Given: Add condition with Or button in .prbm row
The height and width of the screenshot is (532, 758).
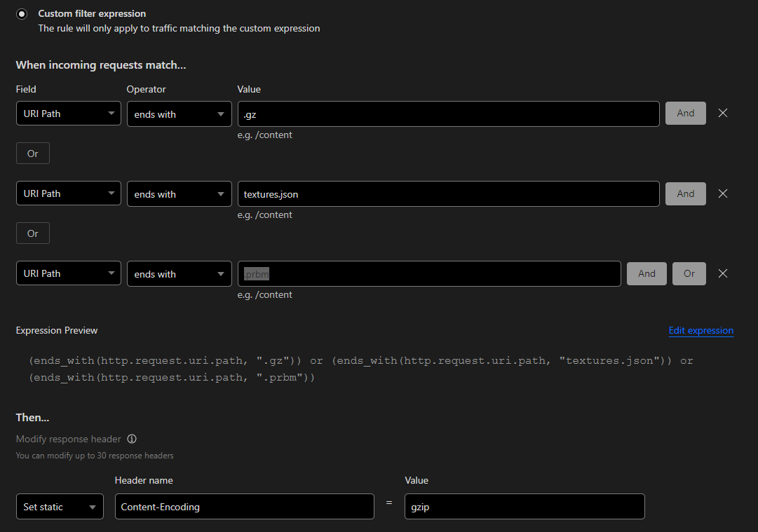Looking at the screenshot, I should click(689, 273).
